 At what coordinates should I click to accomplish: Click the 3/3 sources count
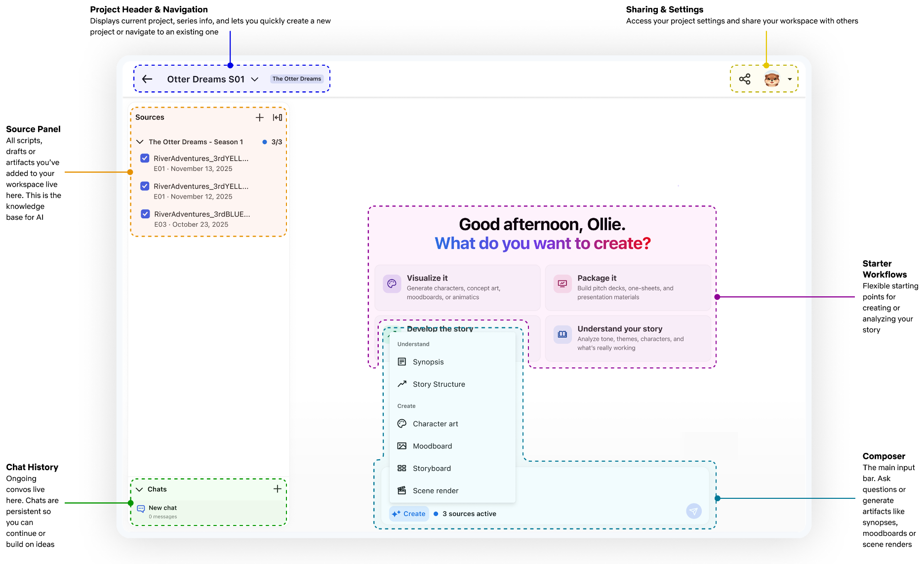pos(277,142)
